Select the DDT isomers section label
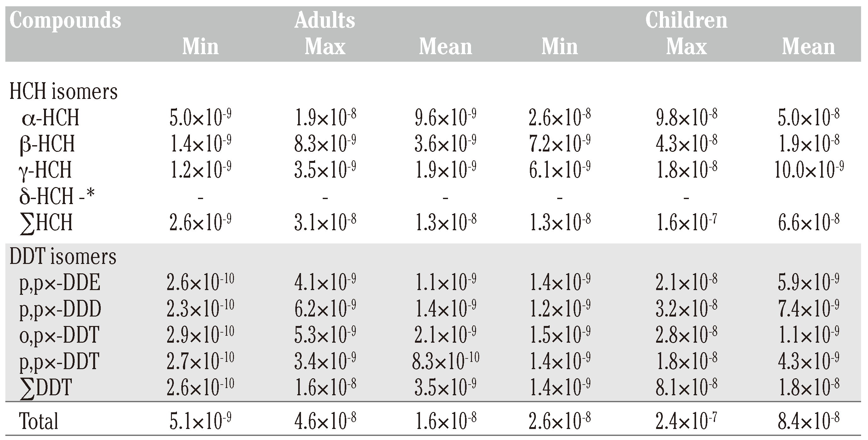Viewport: 868px width, 440px height. click(63, 257)
